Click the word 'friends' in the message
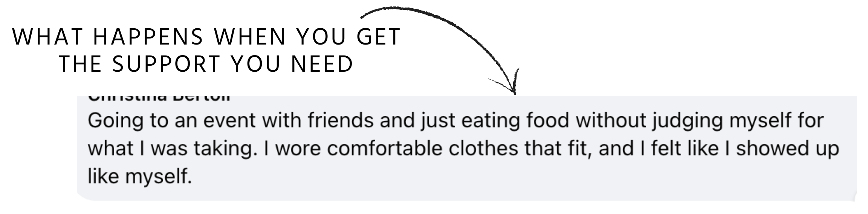 340,121
